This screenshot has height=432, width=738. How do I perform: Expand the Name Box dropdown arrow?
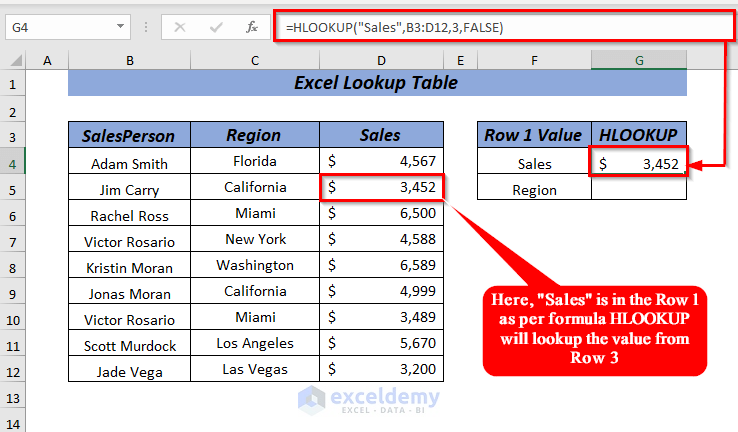click(120, 27)
